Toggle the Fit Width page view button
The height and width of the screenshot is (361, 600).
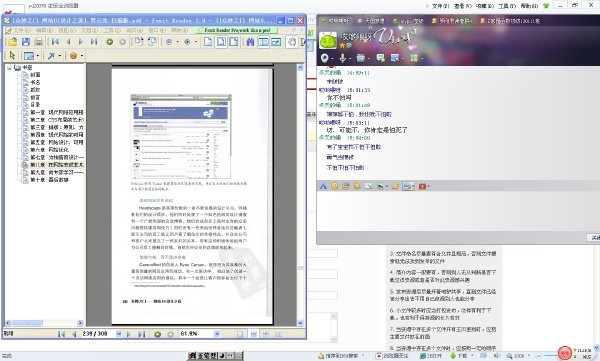tap(234, 42)
